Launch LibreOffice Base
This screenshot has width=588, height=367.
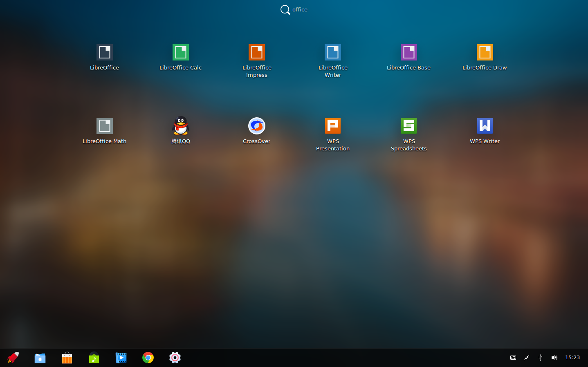click(409, 52)
